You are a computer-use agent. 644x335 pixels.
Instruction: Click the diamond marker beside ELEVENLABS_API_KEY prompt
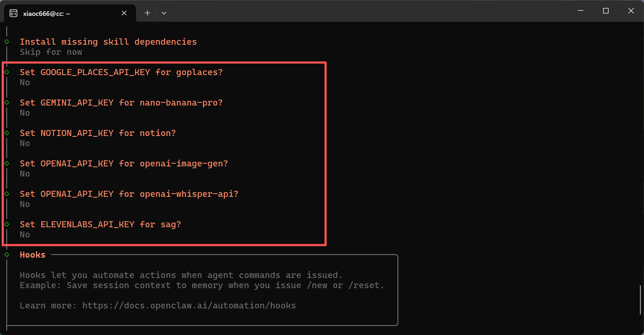click(x=7, y=224)
